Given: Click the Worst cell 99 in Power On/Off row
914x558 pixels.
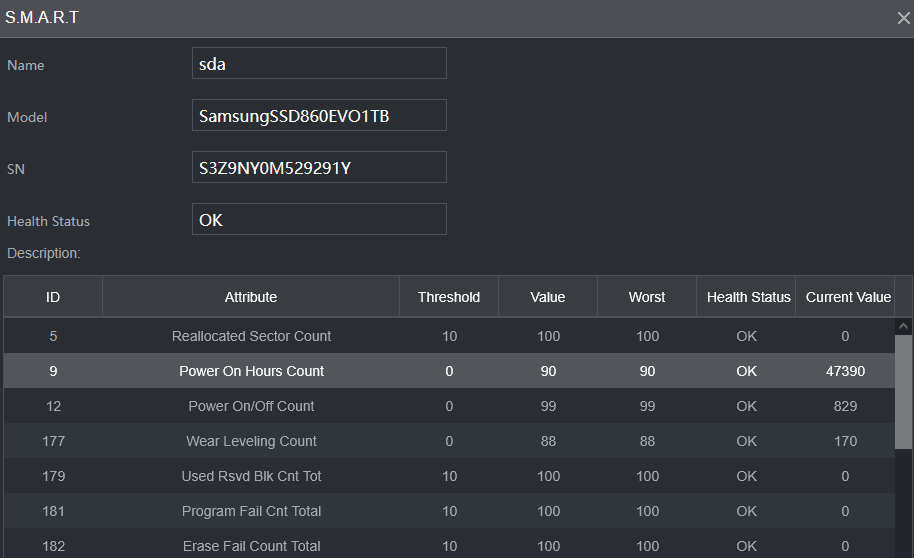Looking at the screenshot, I should [647, 406].
